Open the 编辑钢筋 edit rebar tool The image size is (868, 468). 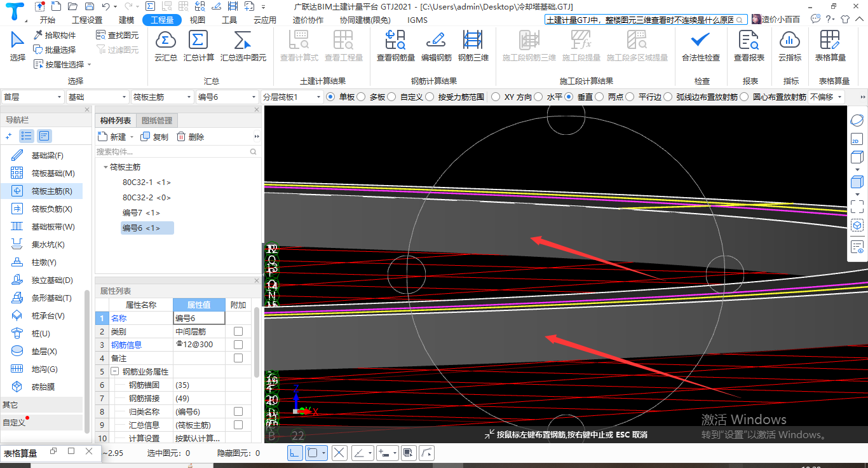[x=437, y=46]
